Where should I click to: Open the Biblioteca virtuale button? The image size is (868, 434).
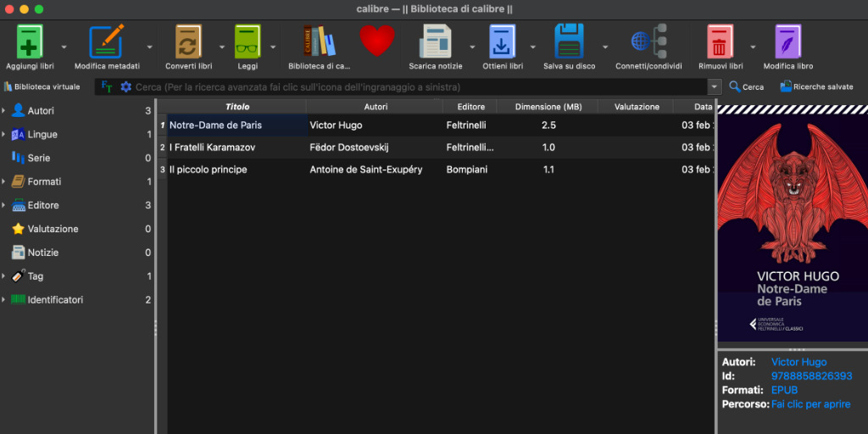pos(42,87)
